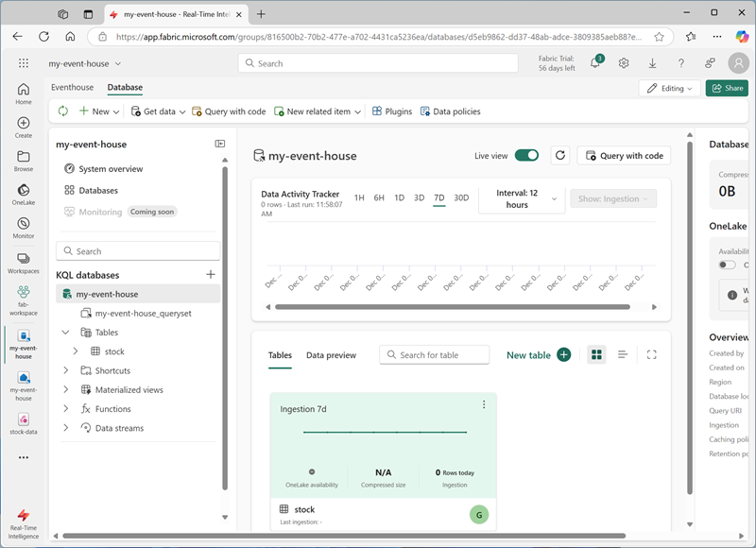
Task: Switch to the Eventhouse tab
Action: [x=73, y=87]
